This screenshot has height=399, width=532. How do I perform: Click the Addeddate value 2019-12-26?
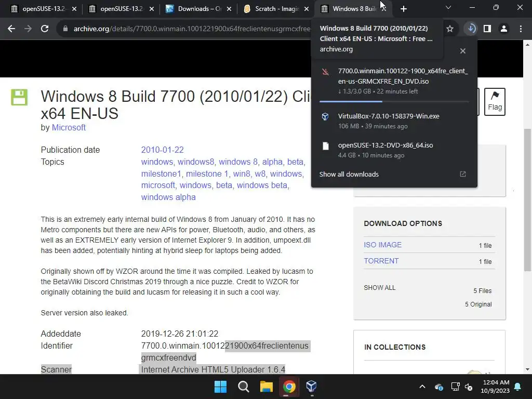(x=180, y=334)
